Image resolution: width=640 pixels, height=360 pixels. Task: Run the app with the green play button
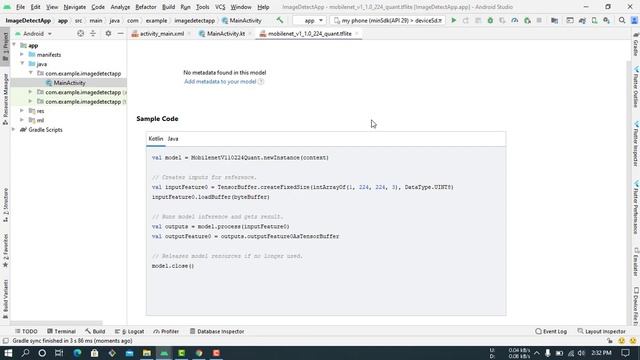click(x=453, y=20)
